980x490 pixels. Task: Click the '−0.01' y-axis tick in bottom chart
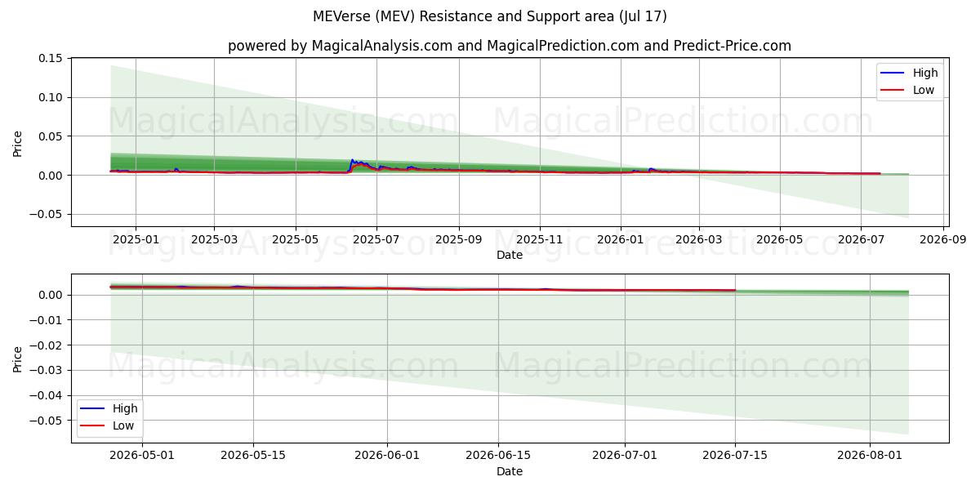tap(46, 320)
